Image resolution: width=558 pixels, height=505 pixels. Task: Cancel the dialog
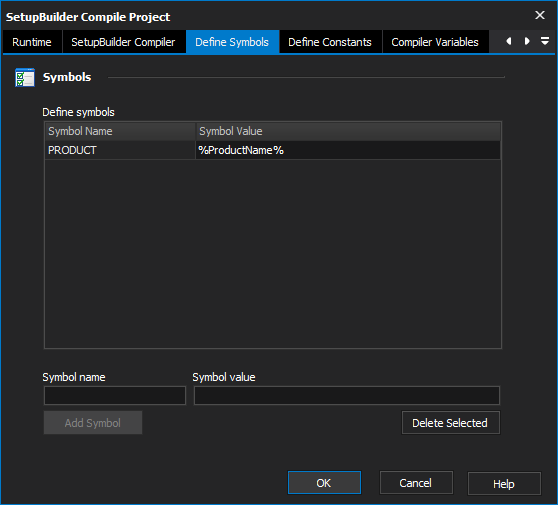tap(416, 483)
